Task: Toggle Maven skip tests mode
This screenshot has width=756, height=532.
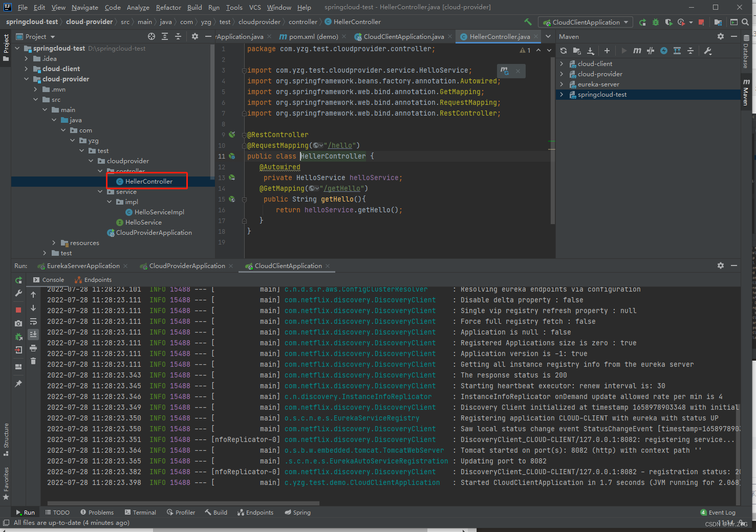Action: [664, 51]
